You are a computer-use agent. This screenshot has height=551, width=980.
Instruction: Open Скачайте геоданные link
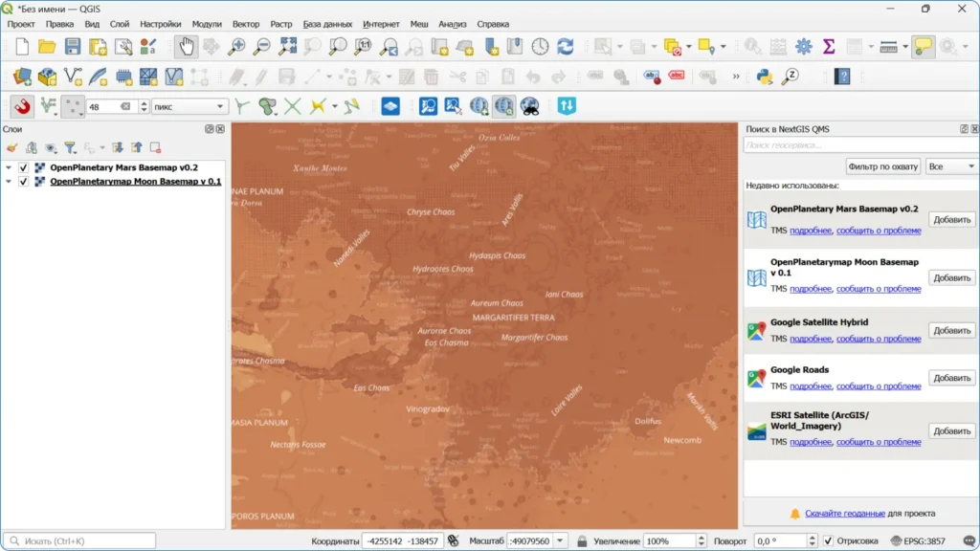click(x=844, y=514)
